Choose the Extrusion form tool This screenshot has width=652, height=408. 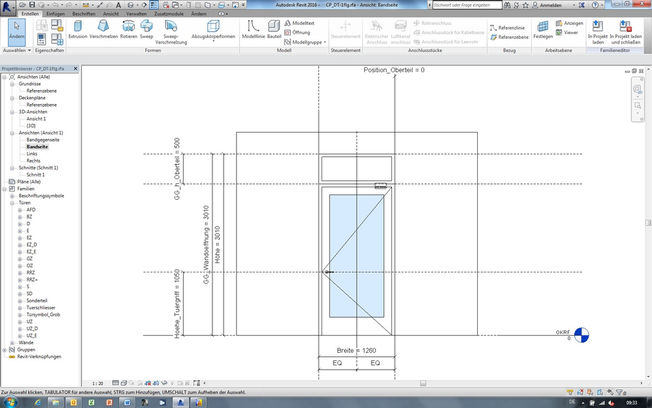[78, 30]
